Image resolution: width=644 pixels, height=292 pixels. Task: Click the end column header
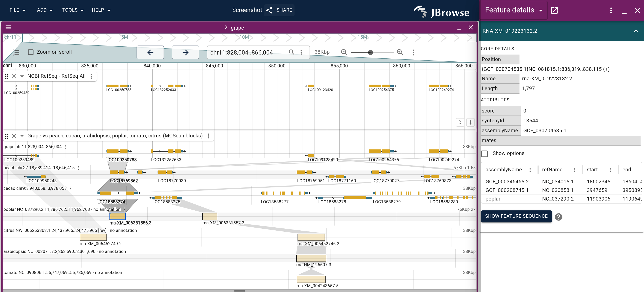tap(626, 170)
